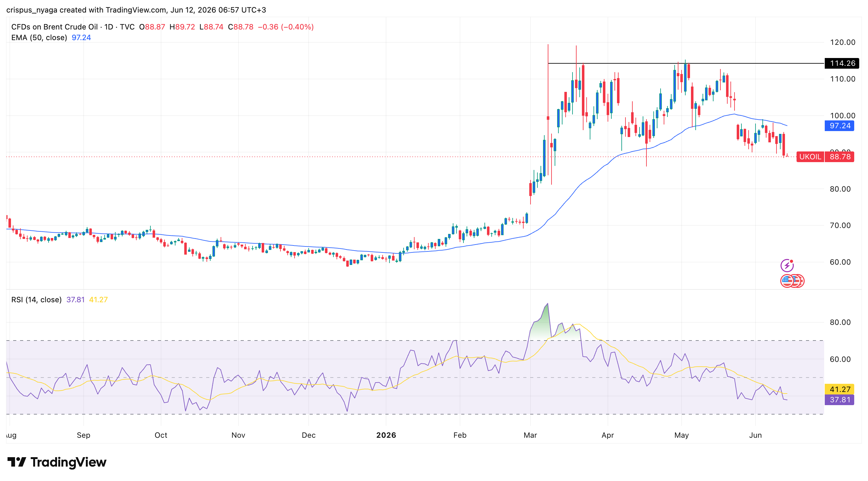Click the Sep label on time axis
Viewport: 868px width, 481px height.
(x=84, y=435)
